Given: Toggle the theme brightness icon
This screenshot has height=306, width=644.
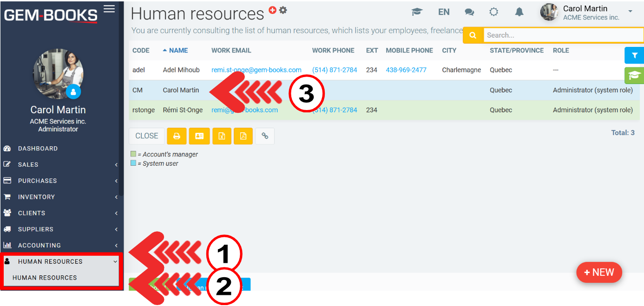Looking at the screenshot, I should click(x=494, y=13).
